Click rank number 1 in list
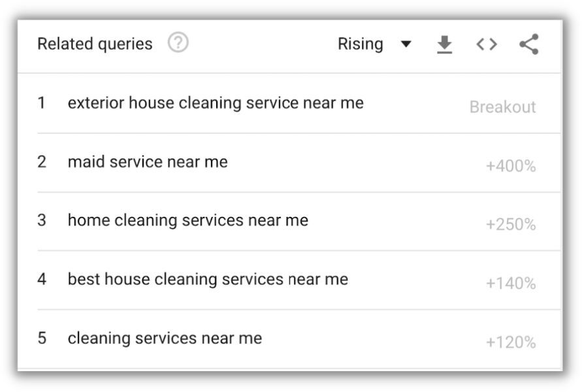Image resolution: width=584 pixels, height=392 pixels. (41, 103)
